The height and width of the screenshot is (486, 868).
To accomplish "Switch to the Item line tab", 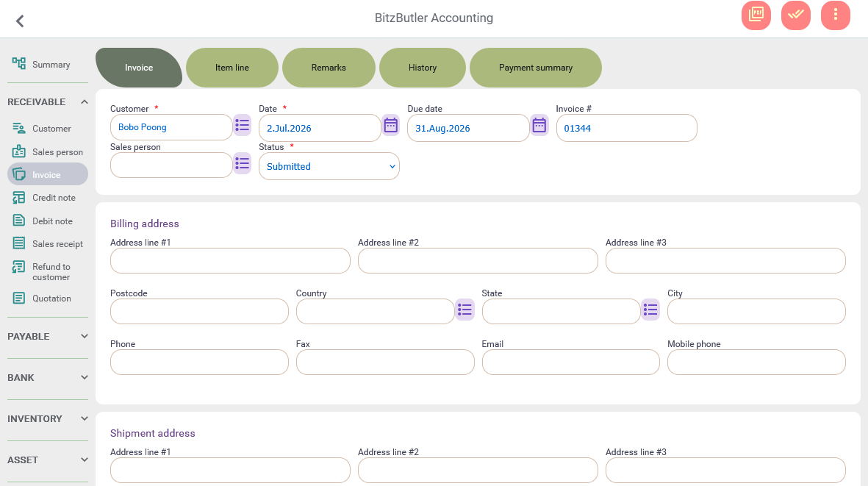I will point(232,68).
